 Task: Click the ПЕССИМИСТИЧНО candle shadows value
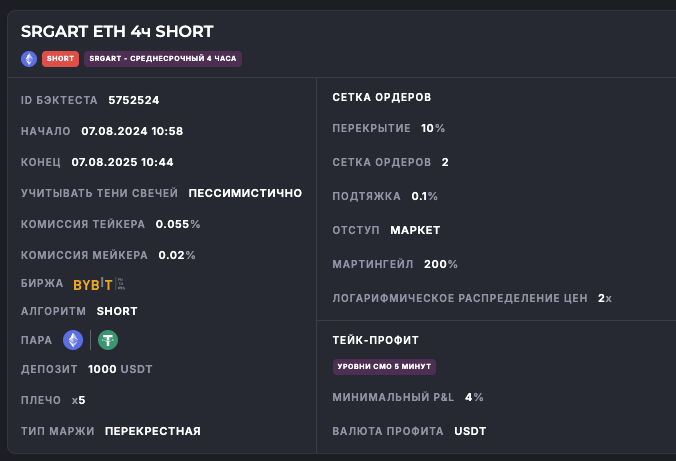[245, 193]
